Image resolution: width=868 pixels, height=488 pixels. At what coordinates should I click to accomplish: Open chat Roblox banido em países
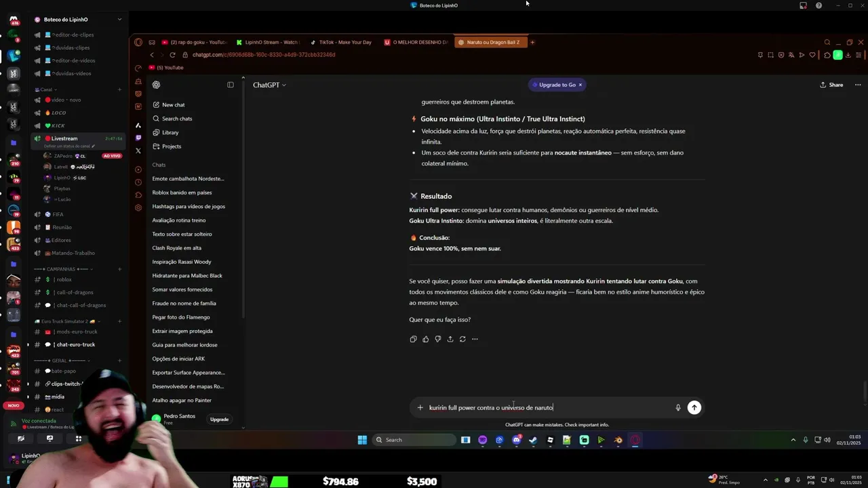pos(182,192)
